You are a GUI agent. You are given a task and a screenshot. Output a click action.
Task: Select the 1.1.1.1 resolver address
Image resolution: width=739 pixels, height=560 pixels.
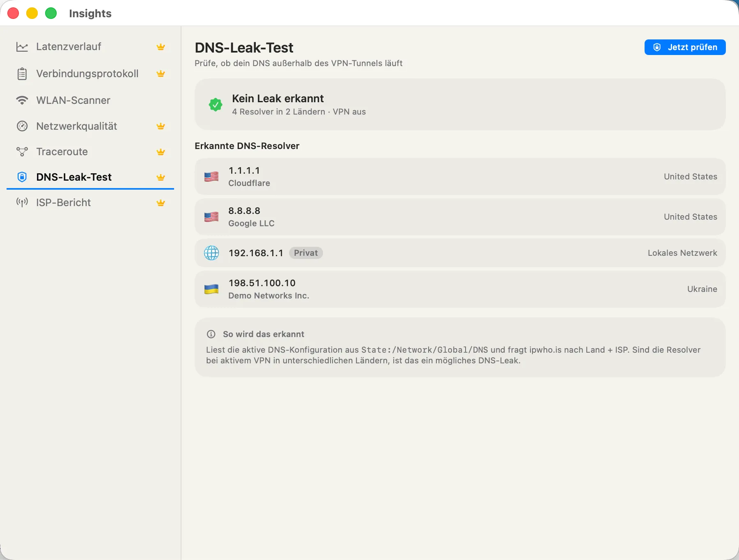tap(244, 170)
